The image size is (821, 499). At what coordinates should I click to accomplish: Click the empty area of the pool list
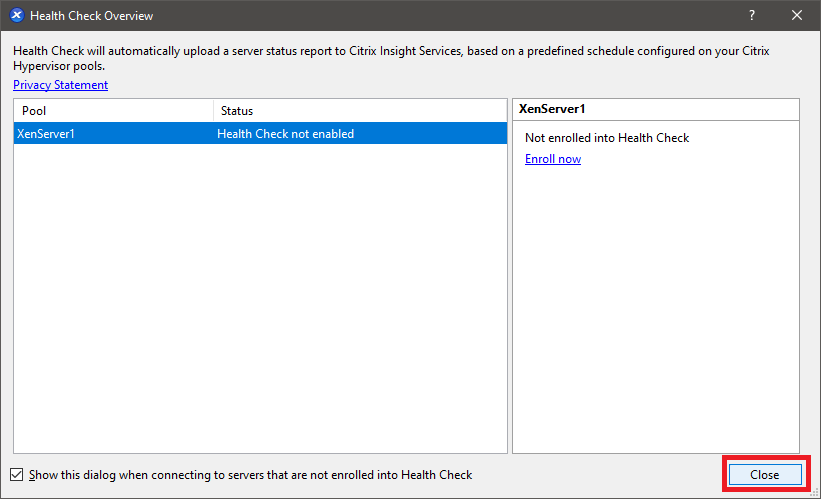pyautogui.click(x=260, y=300)
